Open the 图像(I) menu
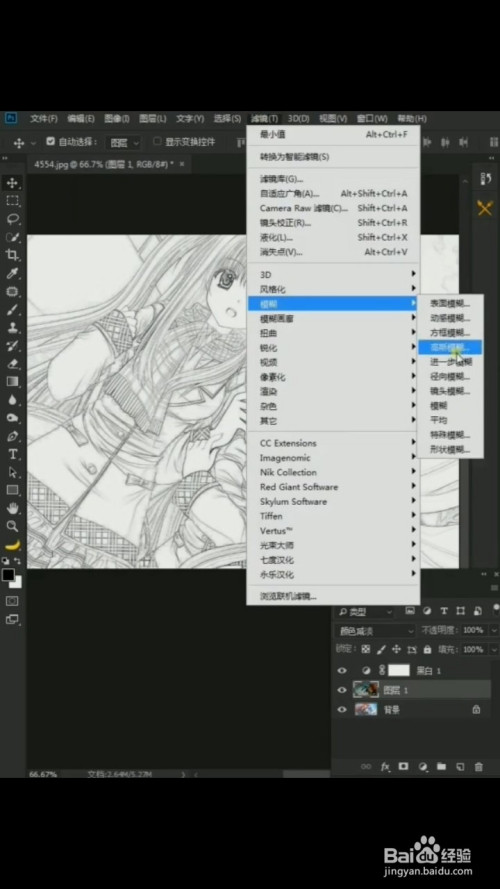The image size is (500, 889). pos(117,118)
